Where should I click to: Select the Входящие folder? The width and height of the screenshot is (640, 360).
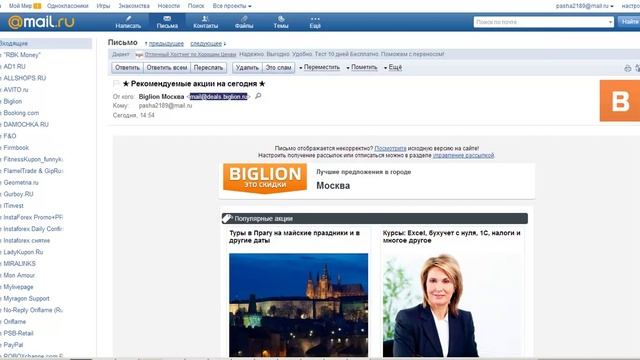coord(46,43)
